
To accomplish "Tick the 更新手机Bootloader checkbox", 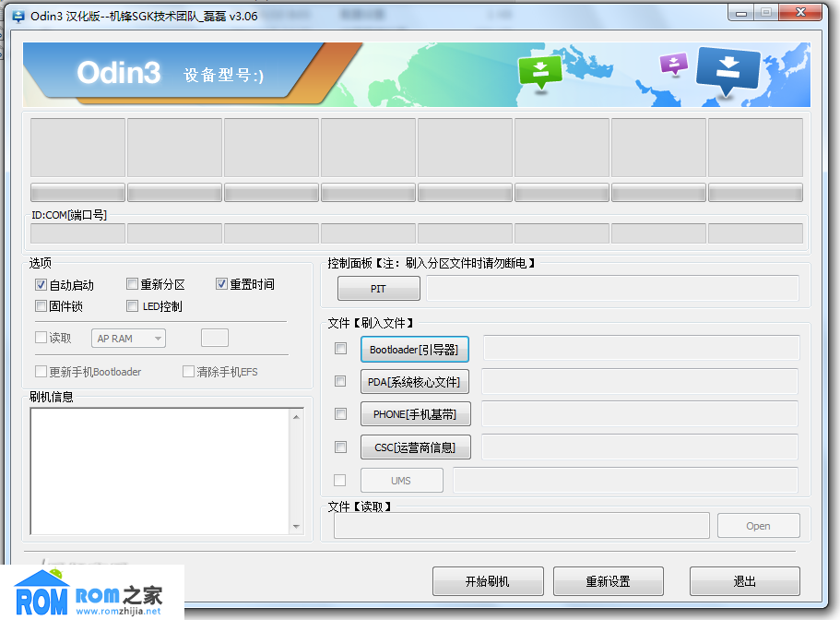I will [x=41, y=372].
